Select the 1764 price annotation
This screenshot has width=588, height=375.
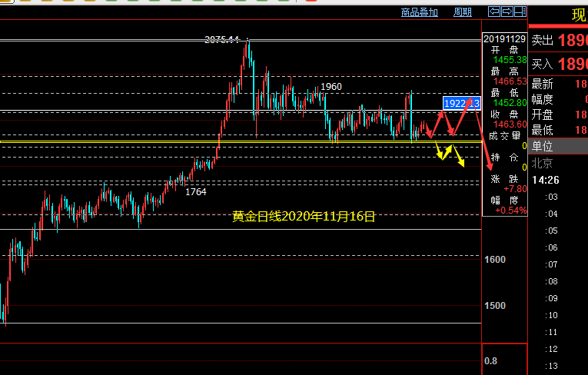[x=196, y=192]
